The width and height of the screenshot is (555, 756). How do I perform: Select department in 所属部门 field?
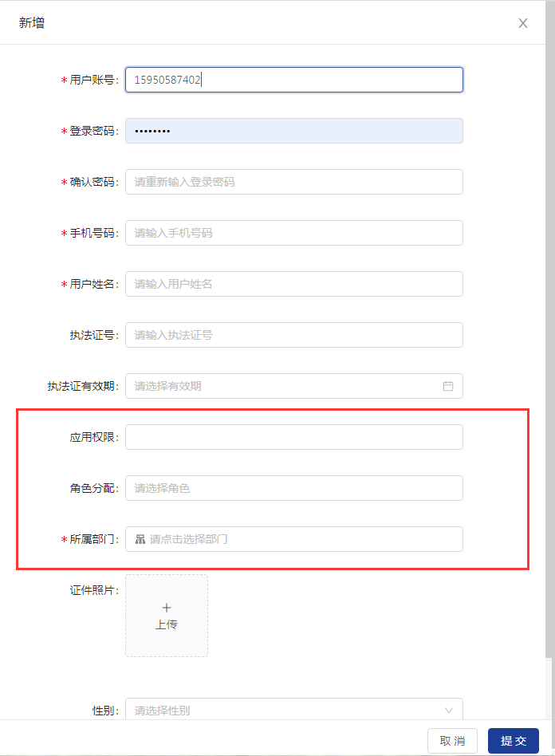303,539
